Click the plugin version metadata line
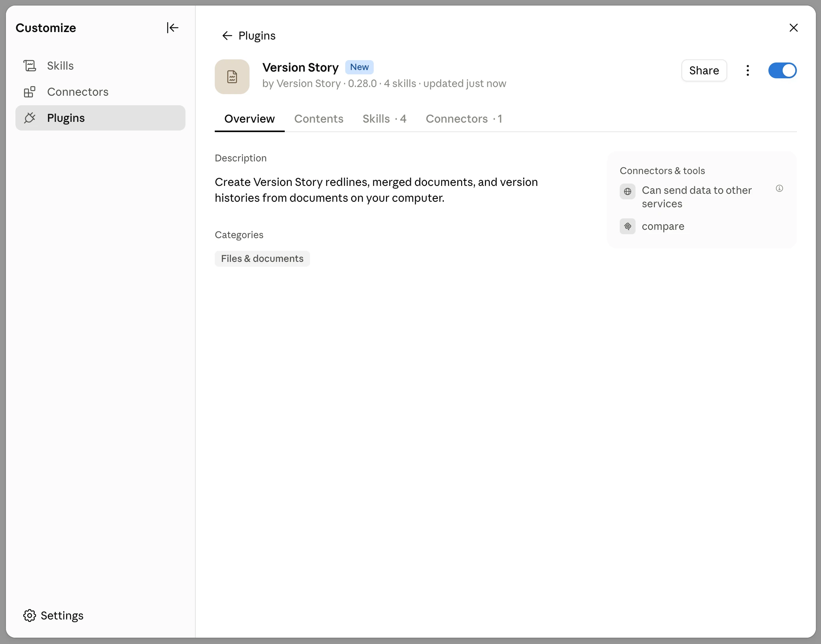This screenshot has height=644, width=821. (x=384, y=84)
